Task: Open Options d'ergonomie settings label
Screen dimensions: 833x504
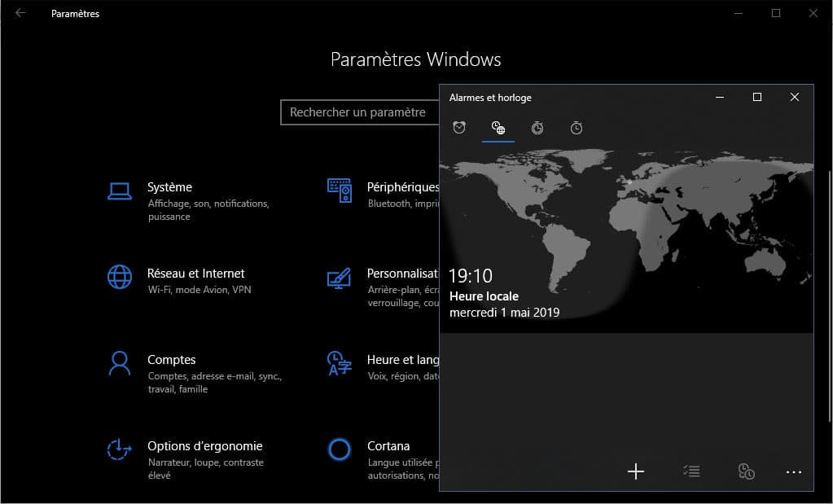Action: click(x=204, y=446)
